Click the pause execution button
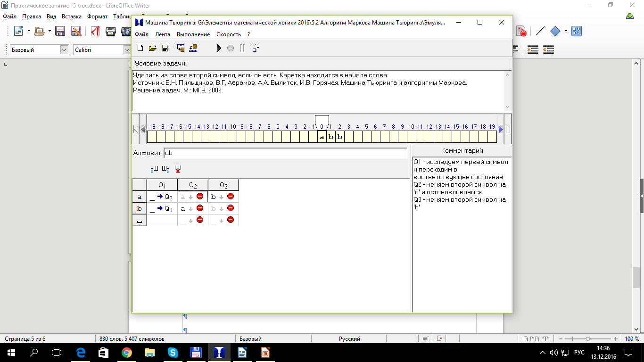 point(242,48)
